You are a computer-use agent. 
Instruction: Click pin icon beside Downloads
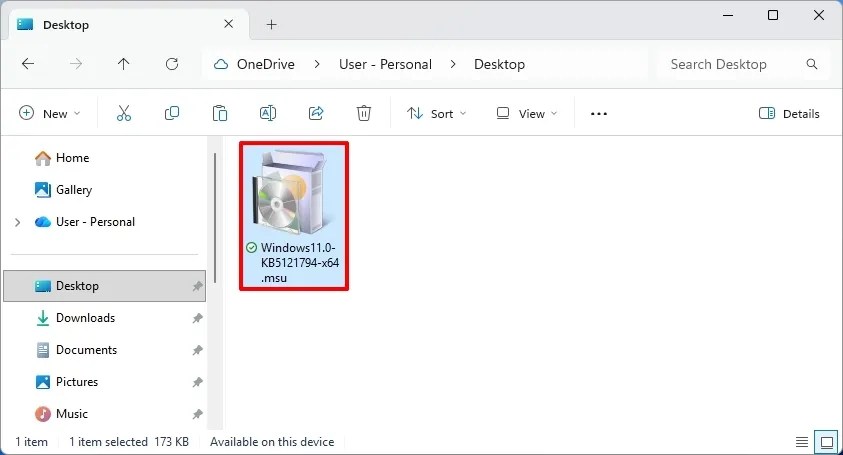(197, 318)
